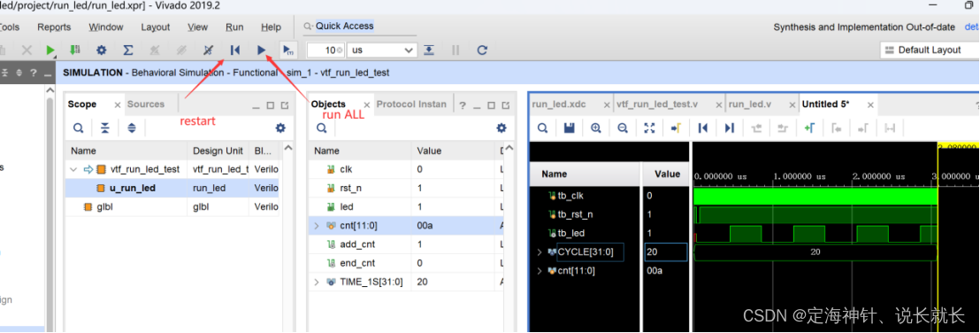Edit the simulation run time field showing 10
The width and height of the screenshot is (980, 333).
pyautogui.click(x=325, y=50)
